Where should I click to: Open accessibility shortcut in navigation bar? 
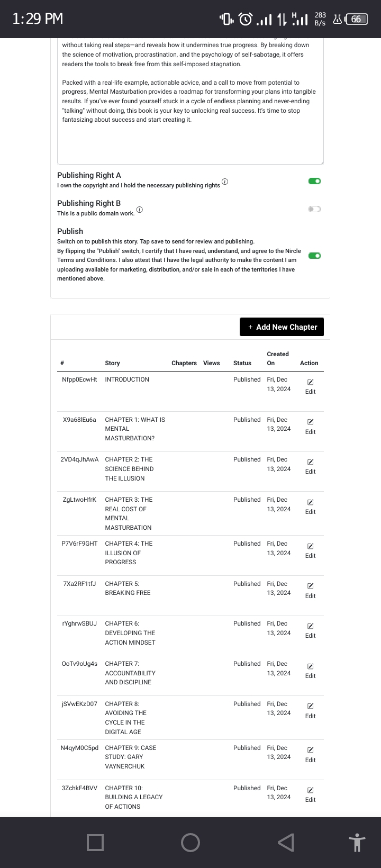click(x=357, y=842)
